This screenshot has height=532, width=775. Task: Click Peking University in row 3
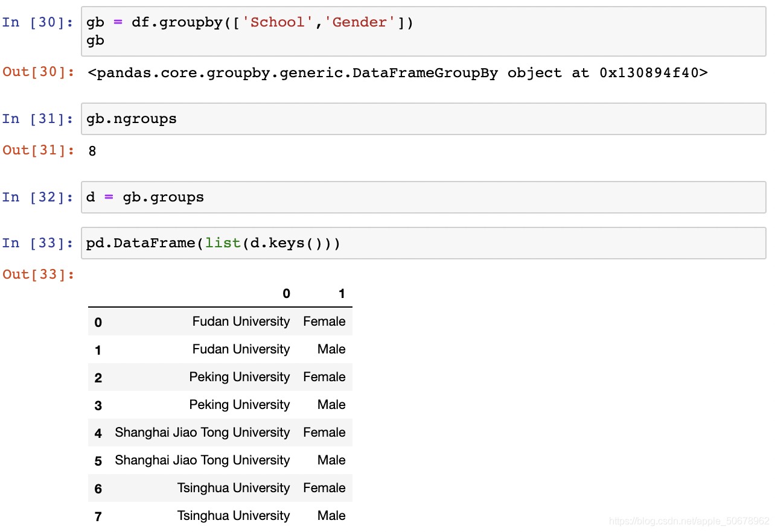click(240, 405)
